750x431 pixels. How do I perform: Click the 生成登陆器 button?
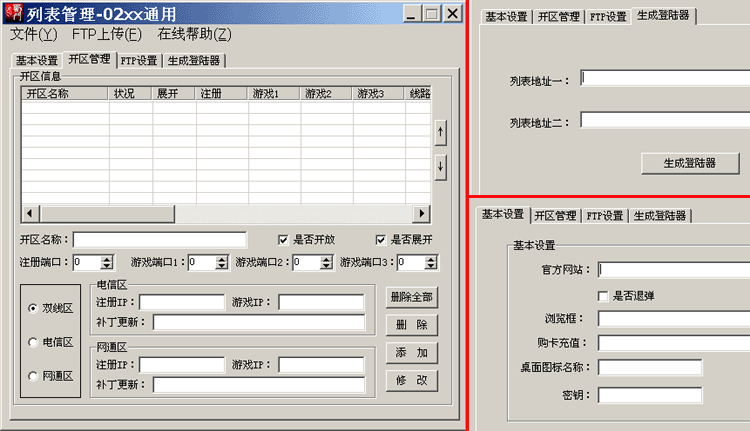coord(689,162)
